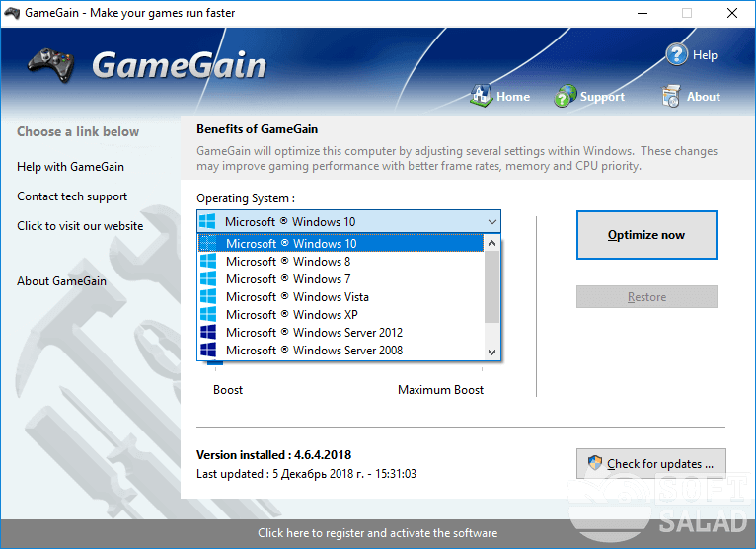
Task: Open the Contact tech support link
Action: click(x=72, y=196)
